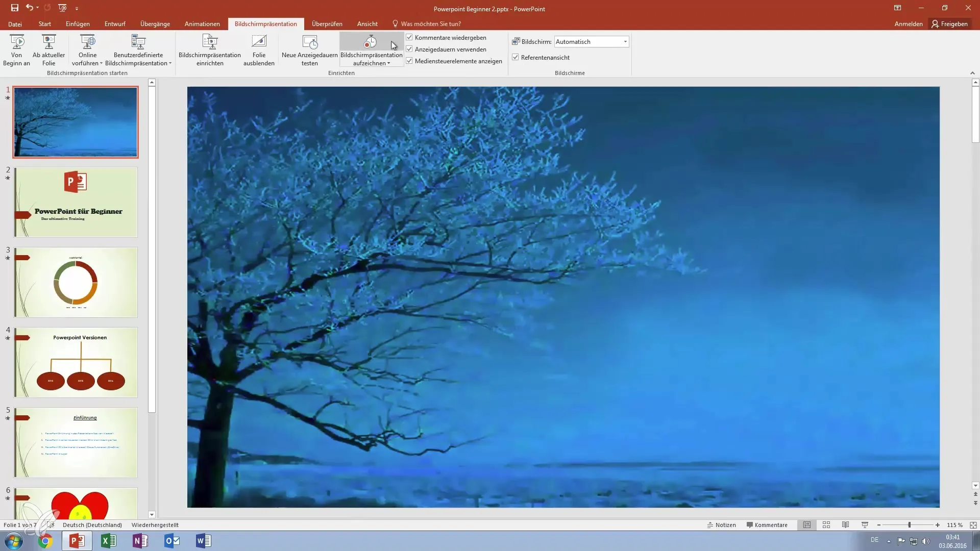
Task: Go to previous slide double arrow
Action: tap(975, 494)
